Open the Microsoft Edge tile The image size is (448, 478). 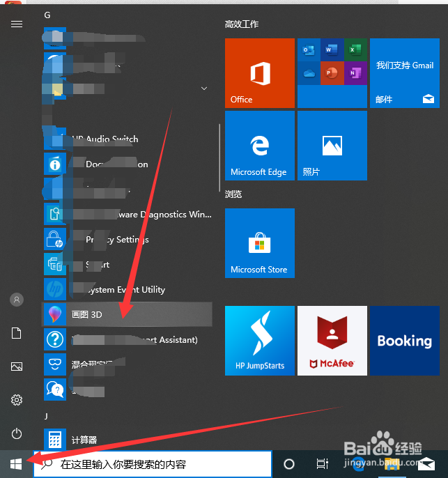point(260,146)
